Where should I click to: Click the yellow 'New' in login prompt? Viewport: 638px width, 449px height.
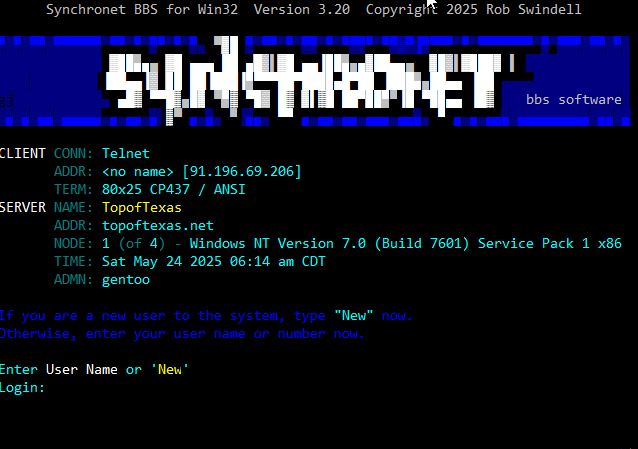click(x=170, y=369)
